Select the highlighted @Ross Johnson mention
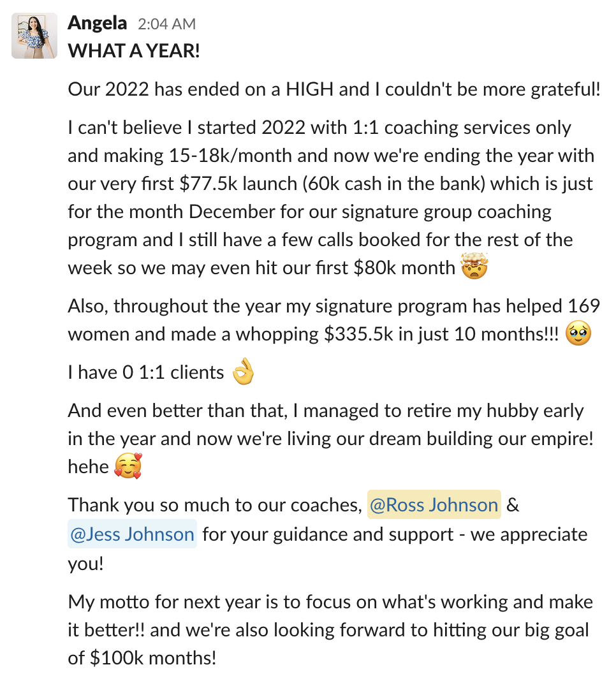Screen dimensions: 616x681 click(434, 505)
